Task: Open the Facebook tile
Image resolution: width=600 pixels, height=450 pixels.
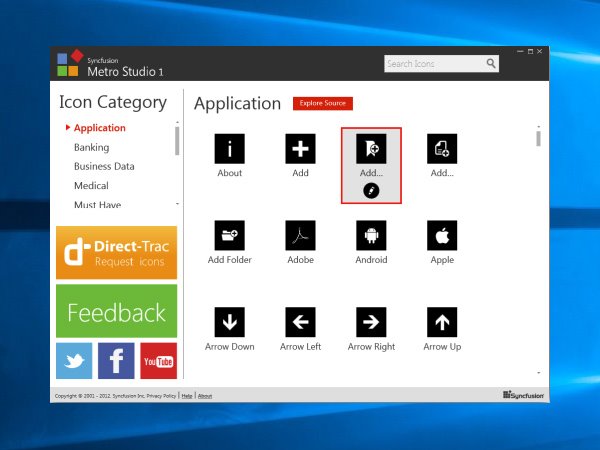Action: point(116,361)
